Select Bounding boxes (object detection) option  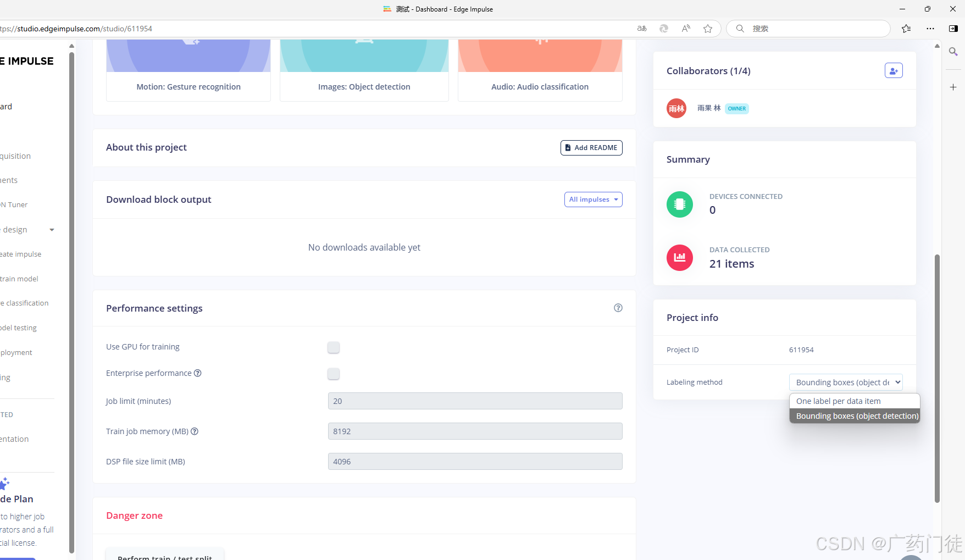855,416
